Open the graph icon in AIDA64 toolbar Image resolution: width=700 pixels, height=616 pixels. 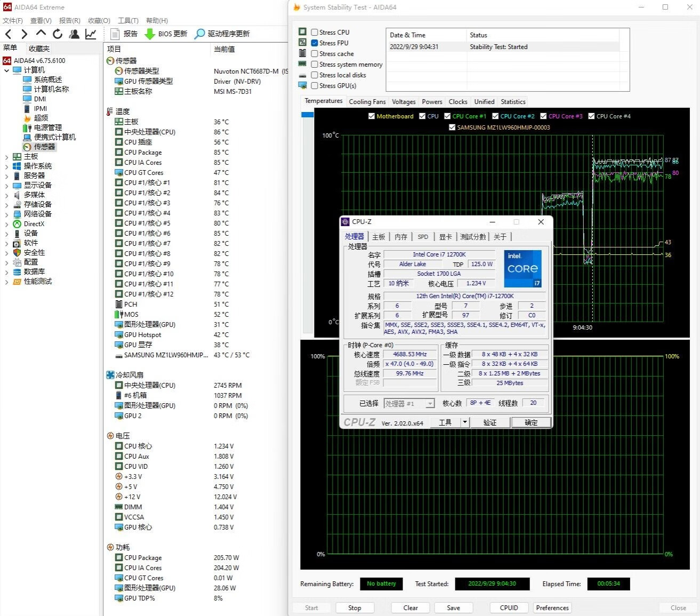[91, 34]
